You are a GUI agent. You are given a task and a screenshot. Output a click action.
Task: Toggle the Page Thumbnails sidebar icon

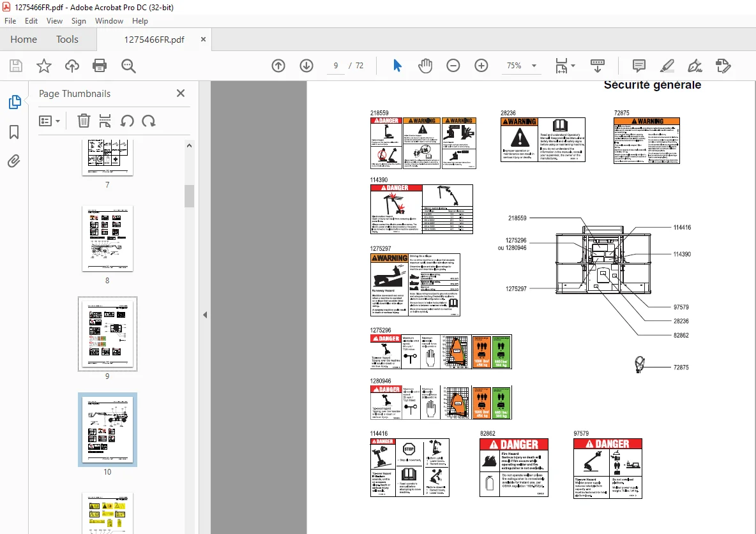point(15,102)
